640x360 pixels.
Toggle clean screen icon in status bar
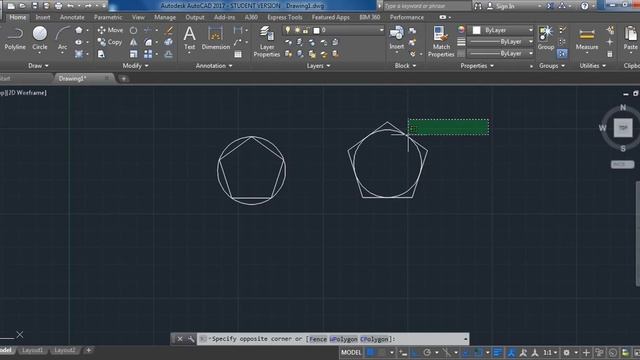tap(636, 352)
